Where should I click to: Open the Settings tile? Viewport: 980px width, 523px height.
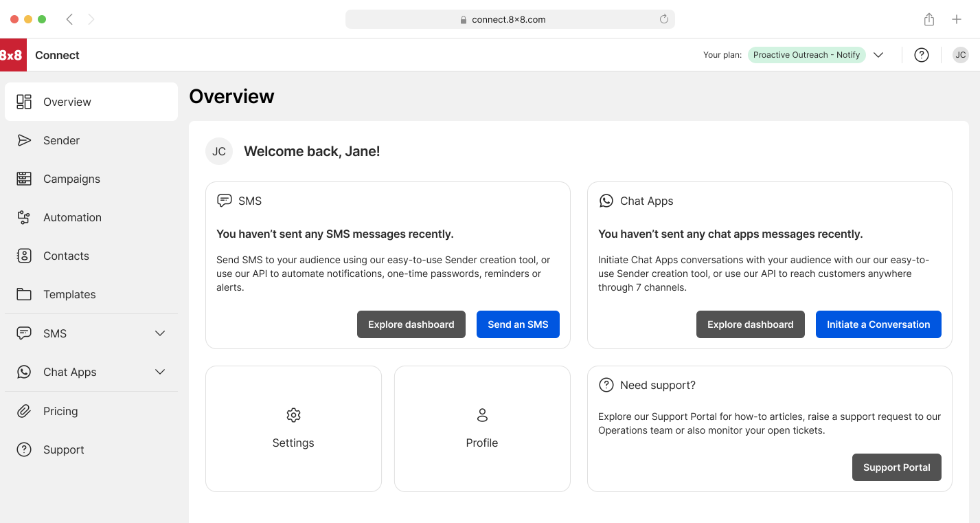[293, 429]
